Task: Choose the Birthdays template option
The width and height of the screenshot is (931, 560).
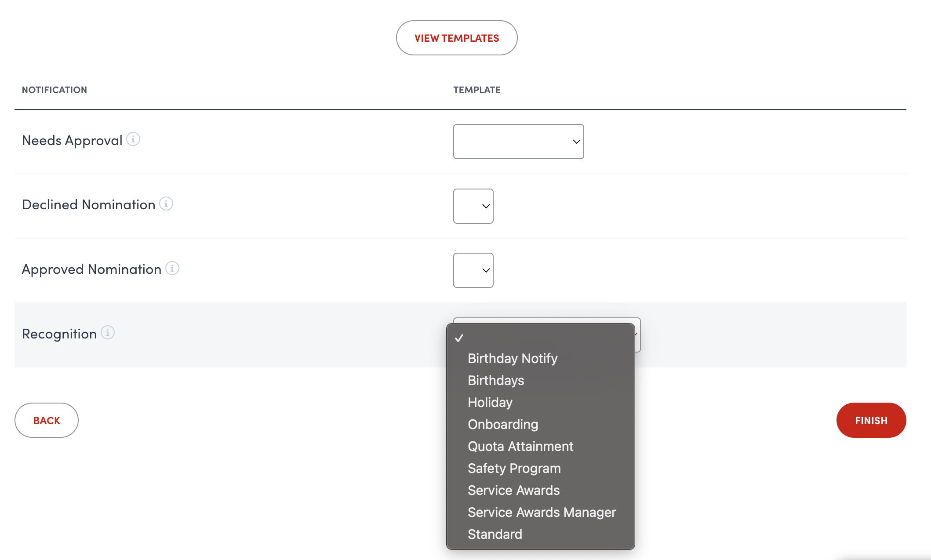Action: pyautogui.click(x=496, y=380)
